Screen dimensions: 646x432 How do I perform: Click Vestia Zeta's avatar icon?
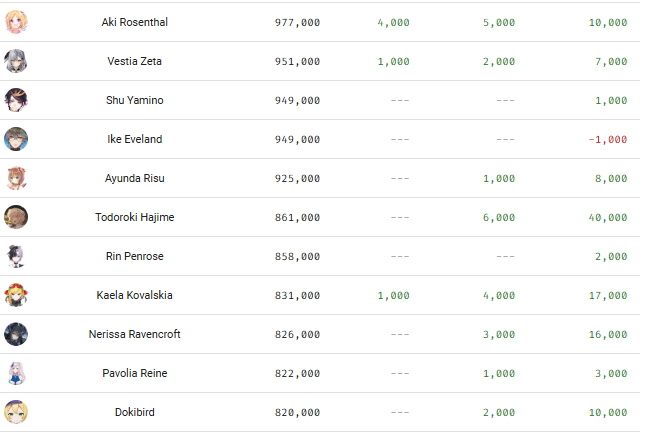click(16, 61)
